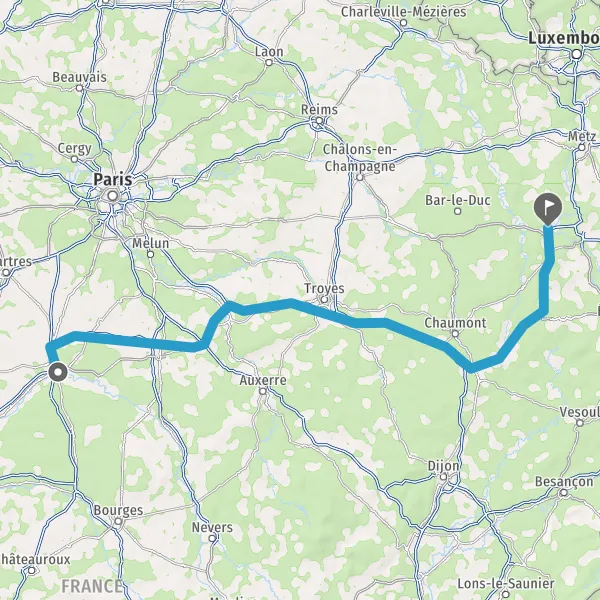This screenshot has width=600, height=600.
Task: Click the Chaumont city marker
Action: coord(455,334)
